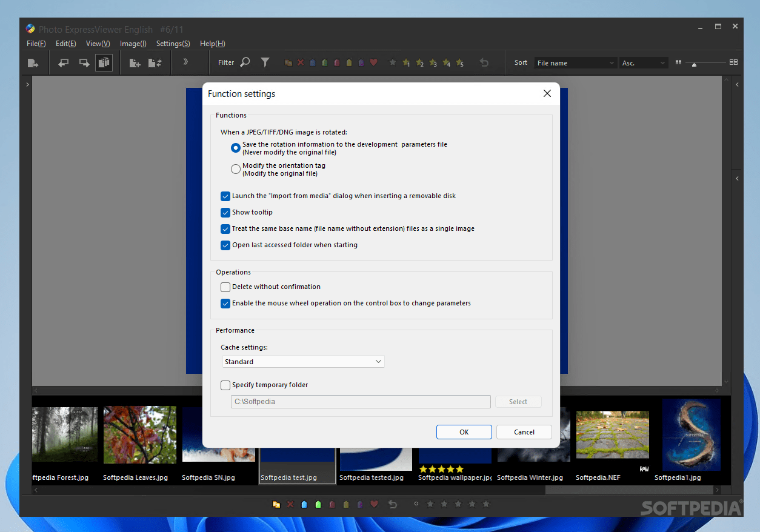Collapse the upper right panel arrow

tap(737, 85)
